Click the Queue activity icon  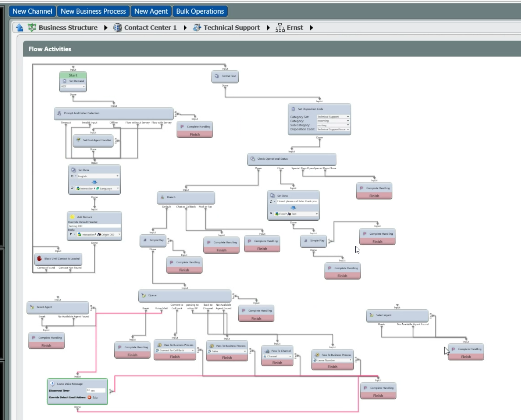point(144,295)
